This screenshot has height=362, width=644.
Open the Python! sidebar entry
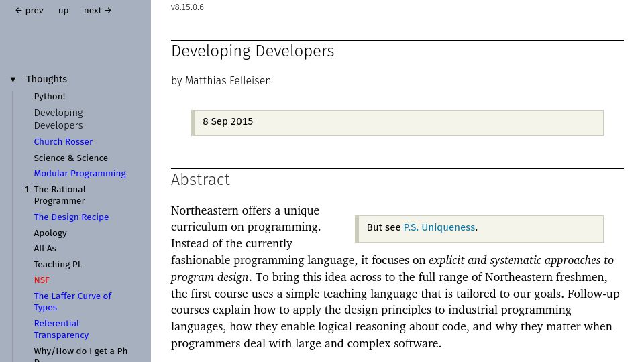[x=49, y=97]
